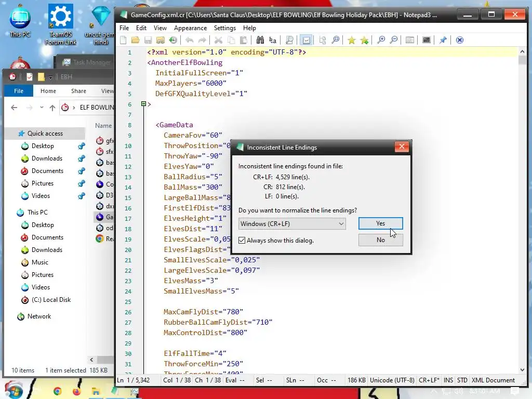Click the command line console icon

point(427,40)
